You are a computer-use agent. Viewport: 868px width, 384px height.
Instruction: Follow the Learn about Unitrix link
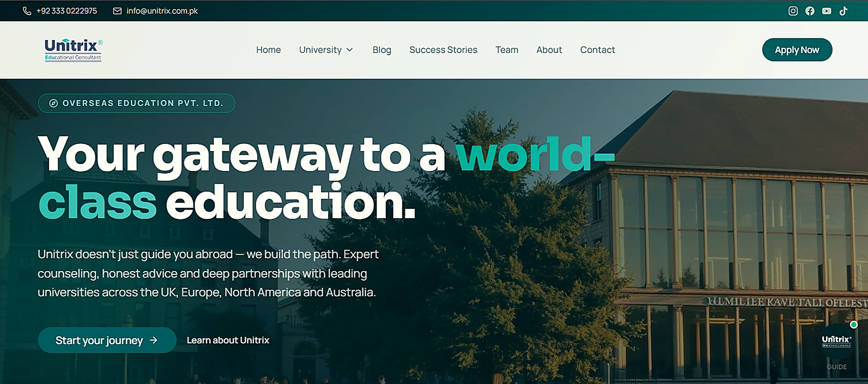pyautogui.click(x=228, y=340)
